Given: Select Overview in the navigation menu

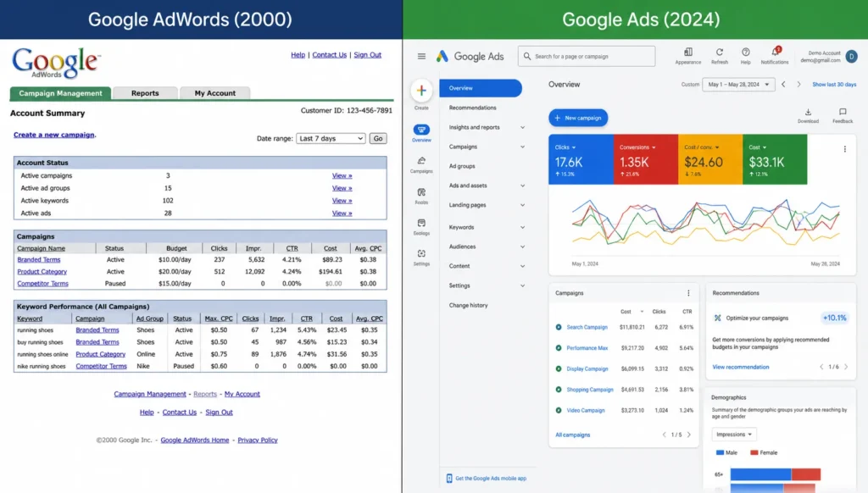Looking at the screenshot, I should (481, 88).
